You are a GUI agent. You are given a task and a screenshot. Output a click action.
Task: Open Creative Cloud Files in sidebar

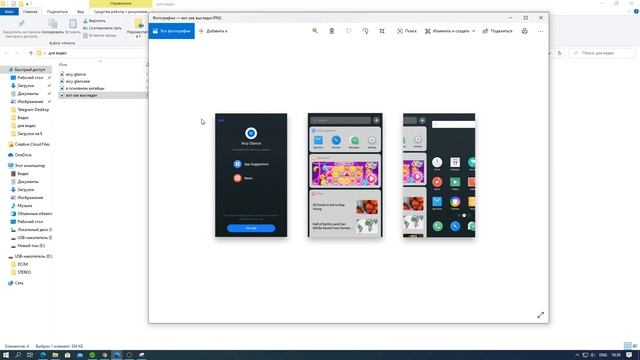(32, 144)
